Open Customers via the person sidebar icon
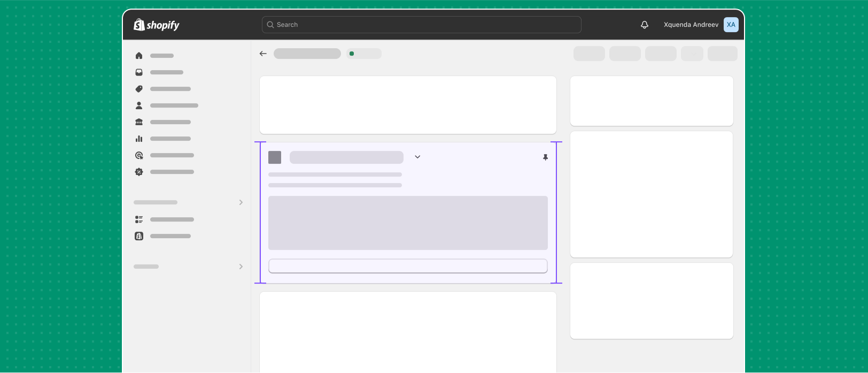The width and height of the screenshot is (868, 373). [139, 105]
